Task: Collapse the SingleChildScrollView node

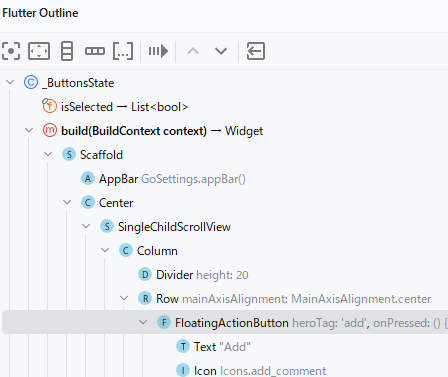Action: [x=86, y=226]
